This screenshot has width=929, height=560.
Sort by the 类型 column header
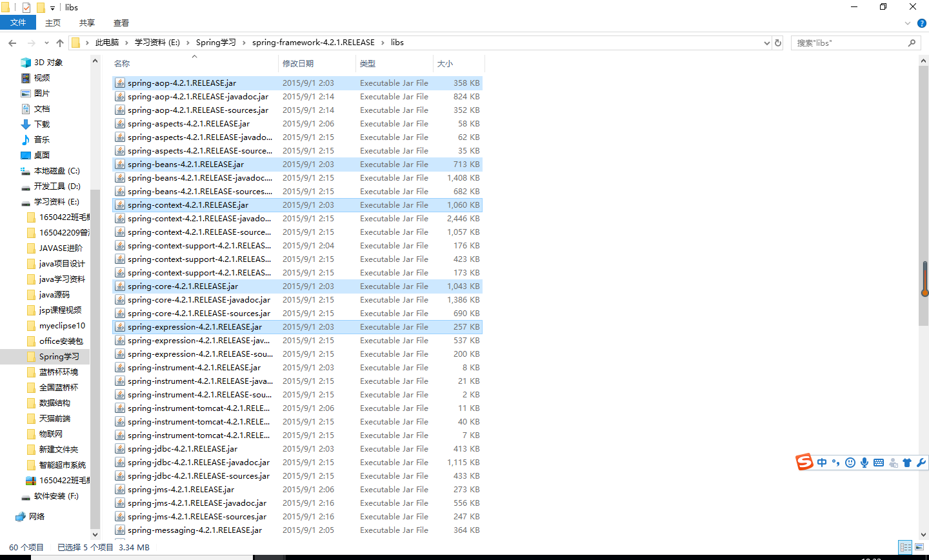[x=394, y=63]
